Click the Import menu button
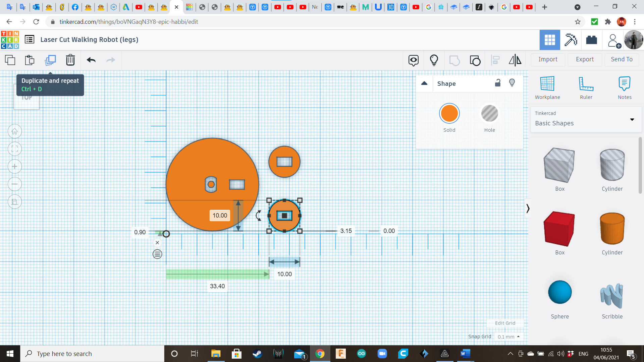Viewport: 644px width, 362px height. (548, 59)
